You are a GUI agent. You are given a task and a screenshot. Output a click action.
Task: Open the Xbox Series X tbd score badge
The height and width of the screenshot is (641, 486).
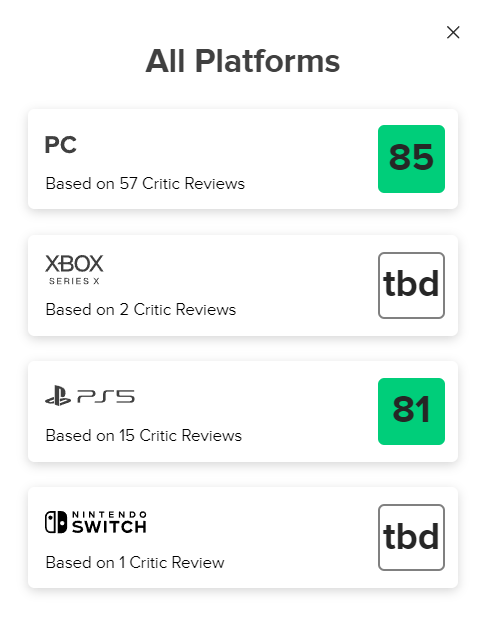pos(411,285)
